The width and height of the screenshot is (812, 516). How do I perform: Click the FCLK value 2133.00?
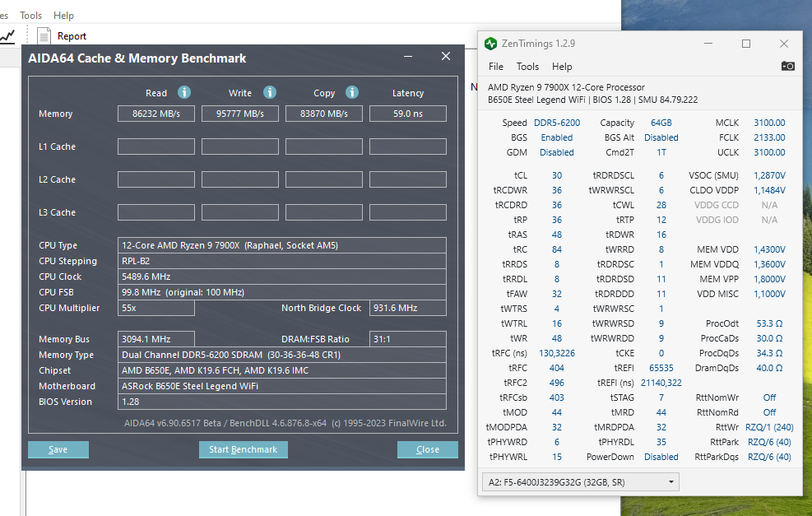769,137
